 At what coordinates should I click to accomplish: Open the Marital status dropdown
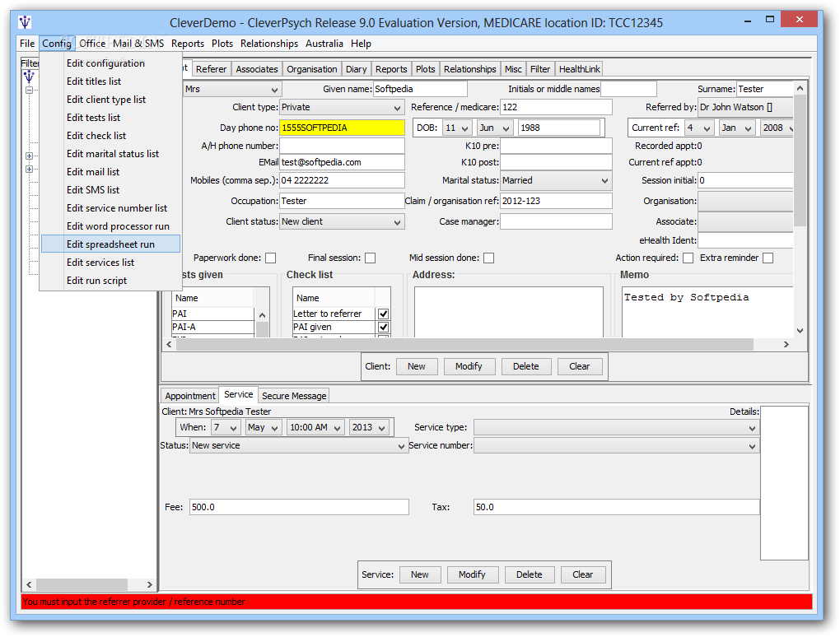coord(556,180)
